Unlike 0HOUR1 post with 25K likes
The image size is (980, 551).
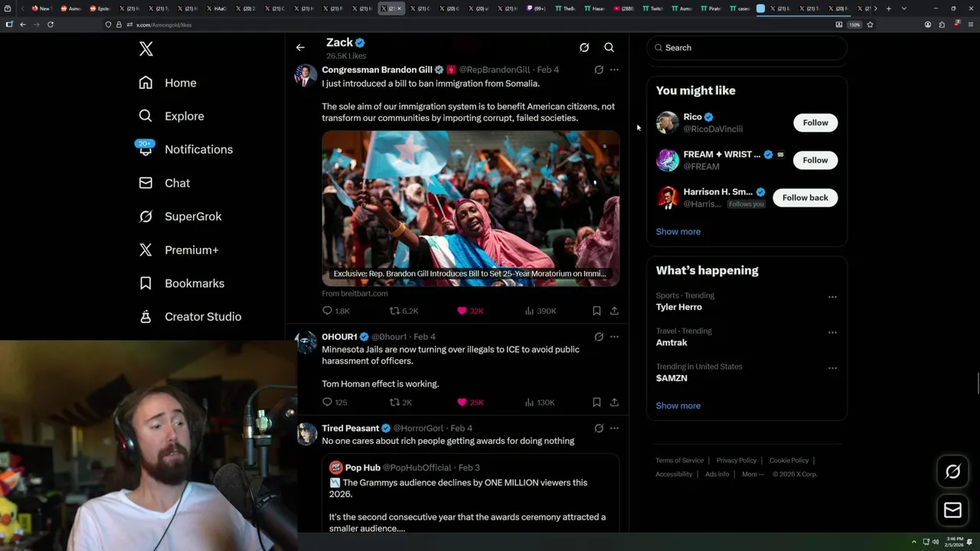click(x=470, y=403)
